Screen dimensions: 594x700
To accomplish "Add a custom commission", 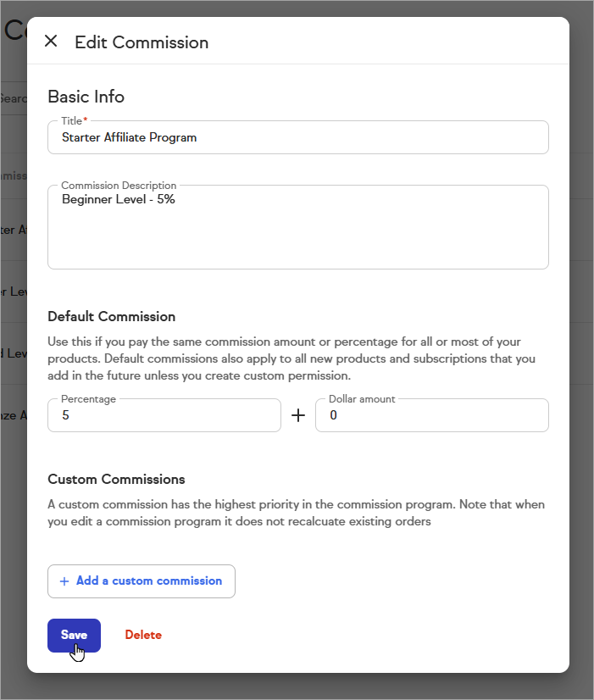I will 142,581.
